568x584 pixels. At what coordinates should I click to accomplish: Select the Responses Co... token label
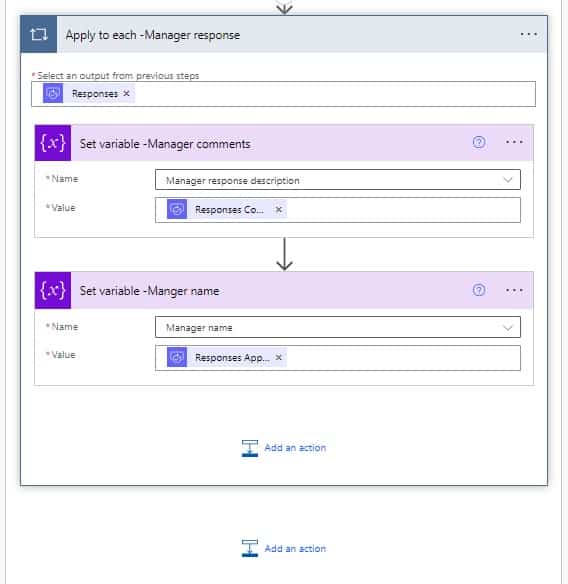229,210
